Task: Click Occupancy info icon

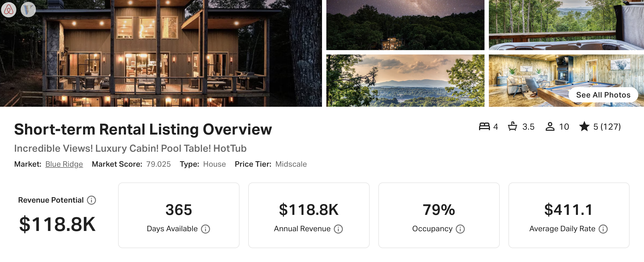Action: 460,229
